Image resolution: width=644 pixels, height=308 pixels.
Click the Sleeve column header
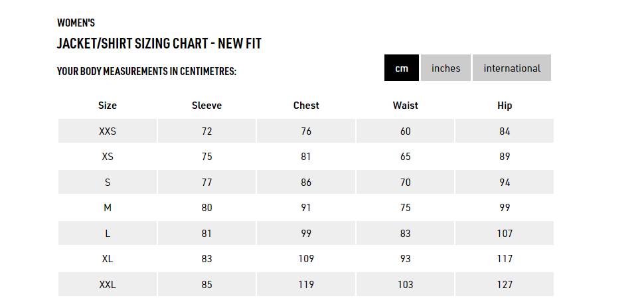point(206,106)
